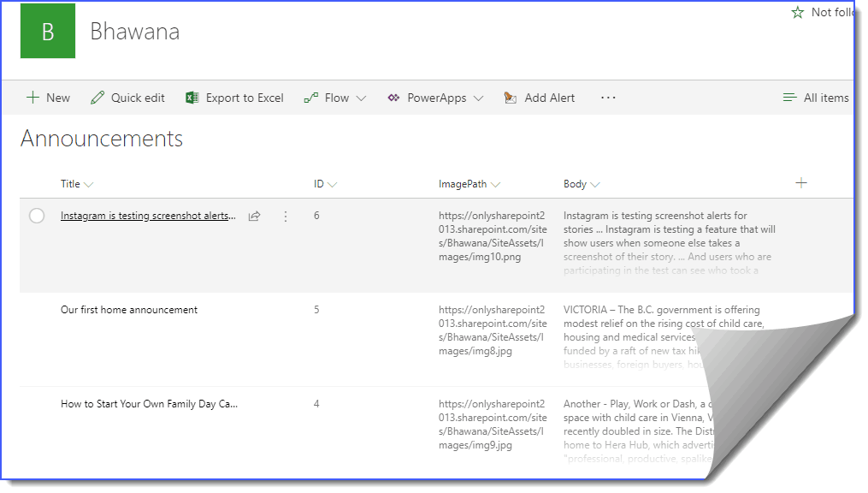Open the Instagram item's vertical ellipsis menu
The image size is (868, 493).
285,216
